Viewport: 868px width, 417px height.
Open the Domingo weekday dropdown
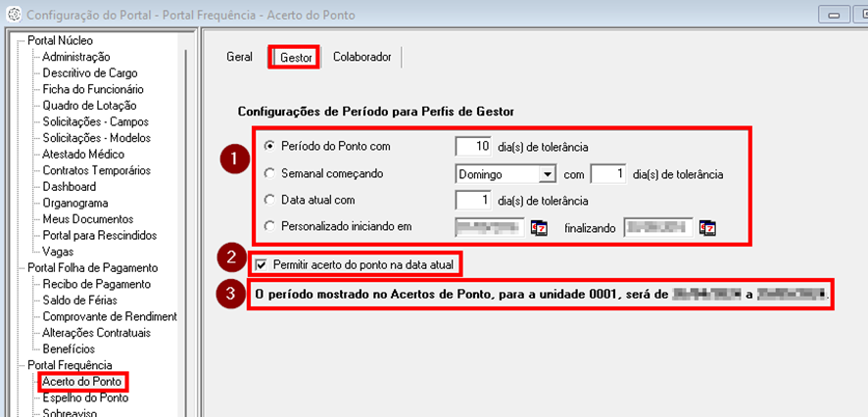[x=547, y=174]
